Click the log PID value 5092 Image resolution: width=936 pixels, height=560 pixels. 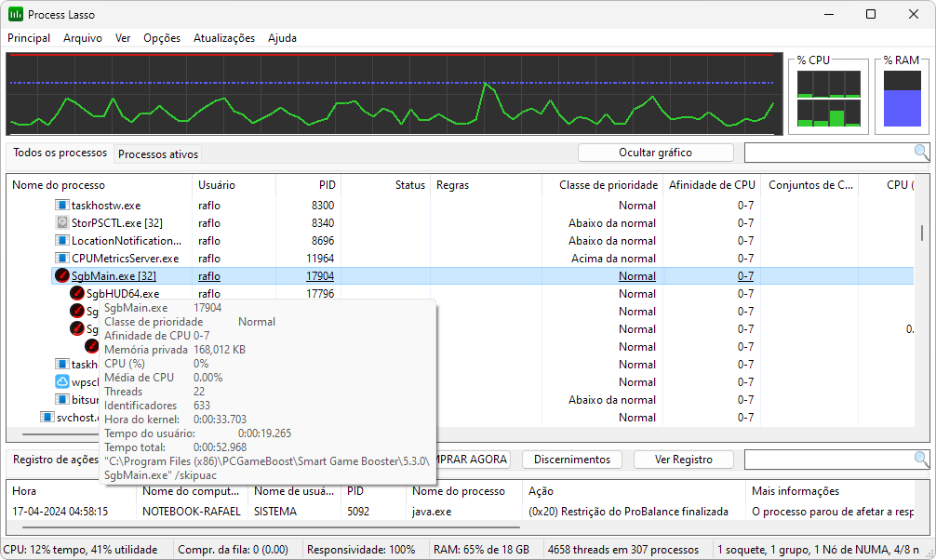click(x=358, y=512)
